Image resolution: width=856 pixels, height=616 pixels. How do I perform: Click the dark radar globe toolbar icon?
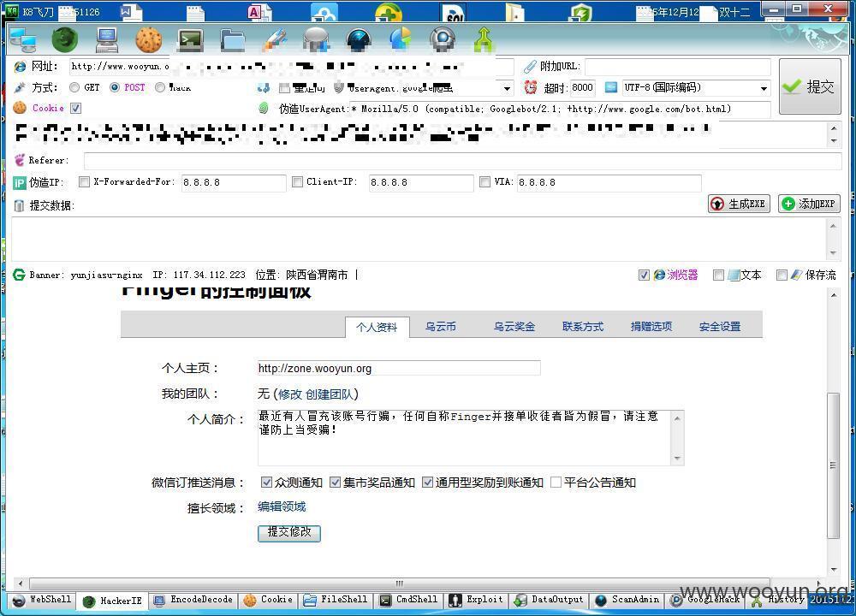[359, 40]
